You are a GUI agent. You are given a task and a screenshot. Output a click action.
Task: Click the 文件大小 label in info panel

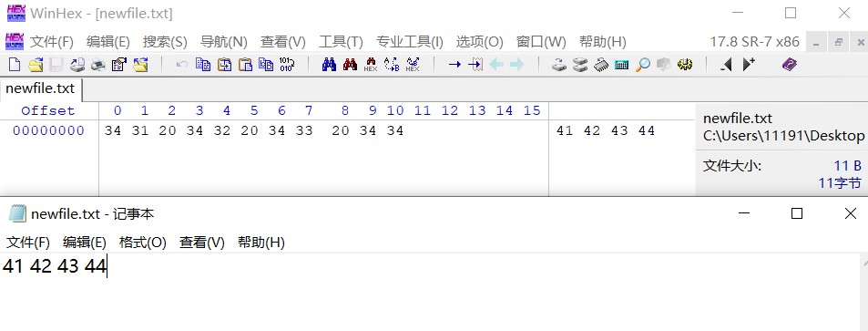[731, 166]
